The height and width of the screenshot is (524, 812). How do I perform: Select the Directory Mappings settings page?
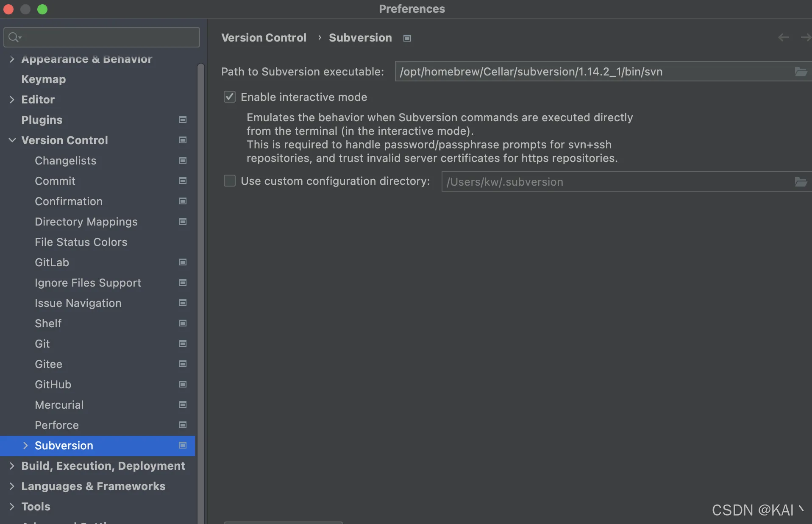(86, 222)
